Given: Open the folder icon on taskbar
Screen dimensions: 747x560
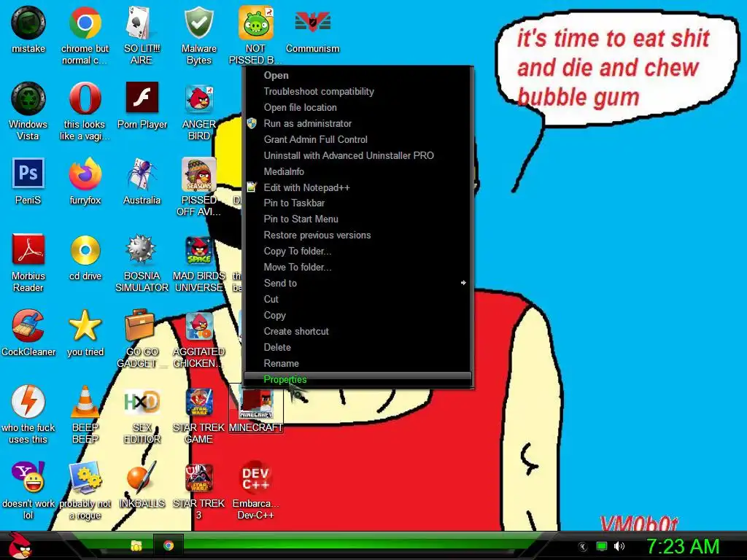Looking at the screenshot, I should [x=136, y=545].
